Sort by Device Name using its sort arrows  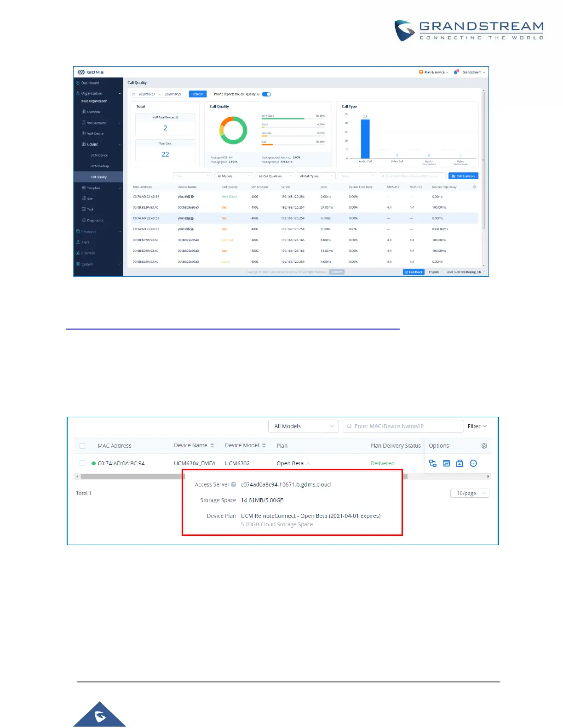tap(212, 445)
